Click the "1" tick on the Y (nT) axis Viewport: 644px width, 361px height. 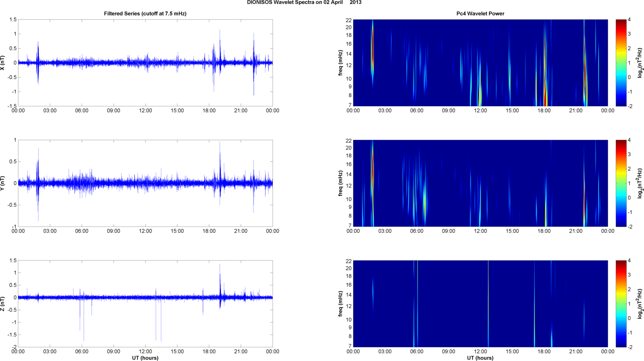click(15, 140)
